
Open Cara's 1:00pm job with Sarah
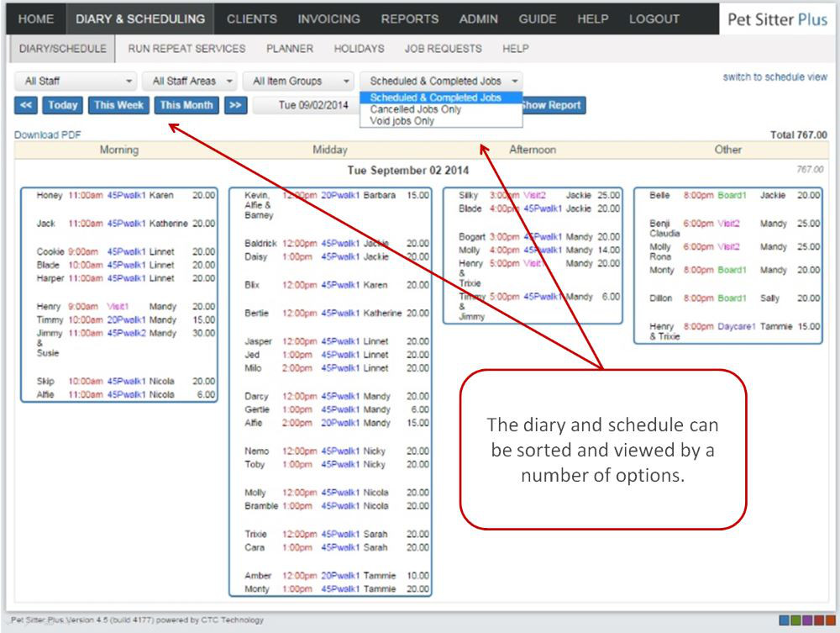(337, 548)
